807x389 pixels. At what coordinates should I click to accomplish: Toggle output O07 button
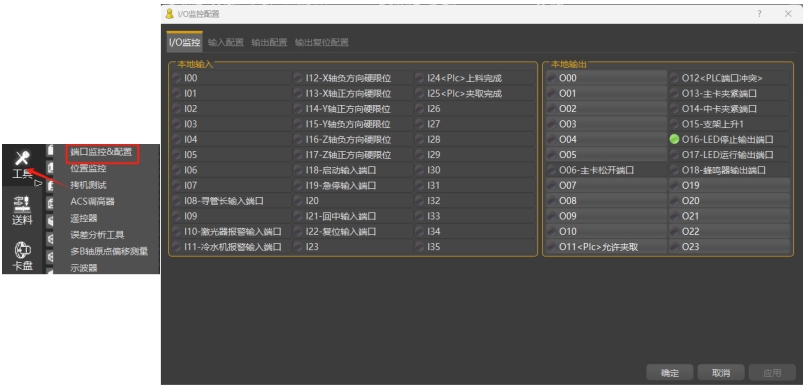[x=606, y=185]
